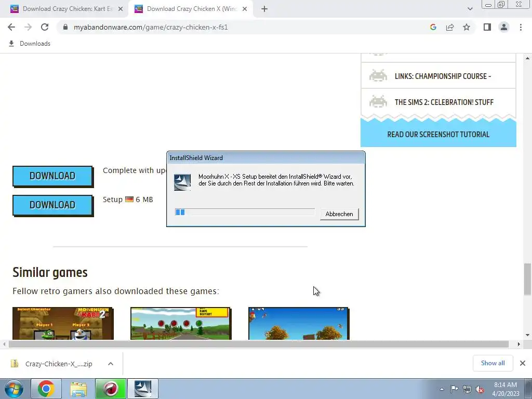Screen dimensions: 532x399
Task: Go back using the browser back arrow
Action: click(11, 27)
